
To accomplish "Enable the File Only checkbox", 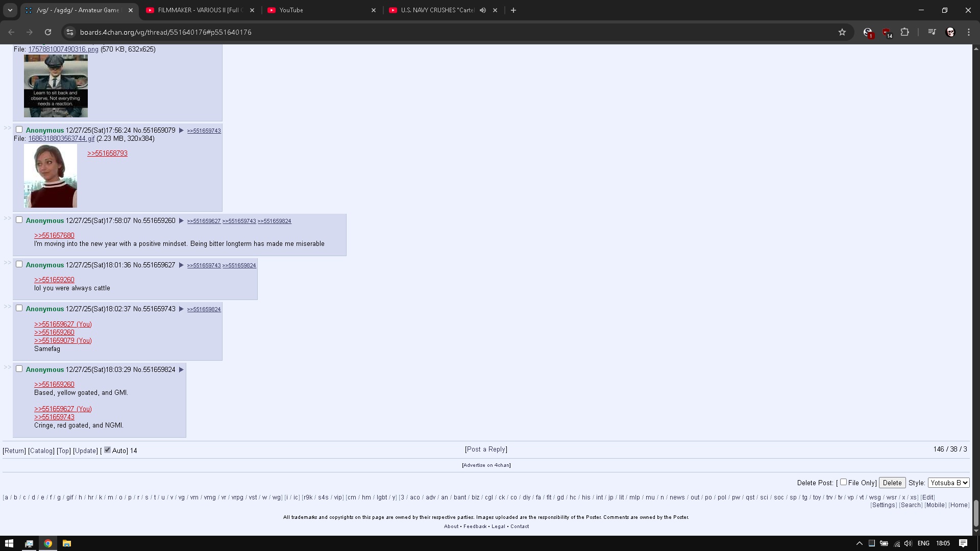I will point(843,482).
